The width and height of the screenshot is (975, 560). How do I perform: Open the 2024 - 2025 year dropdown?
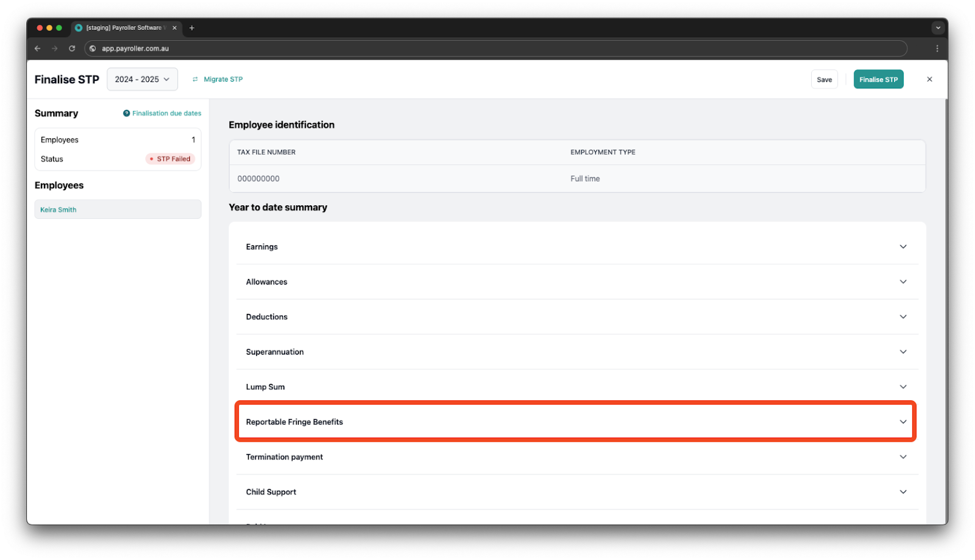coord(142,79)
